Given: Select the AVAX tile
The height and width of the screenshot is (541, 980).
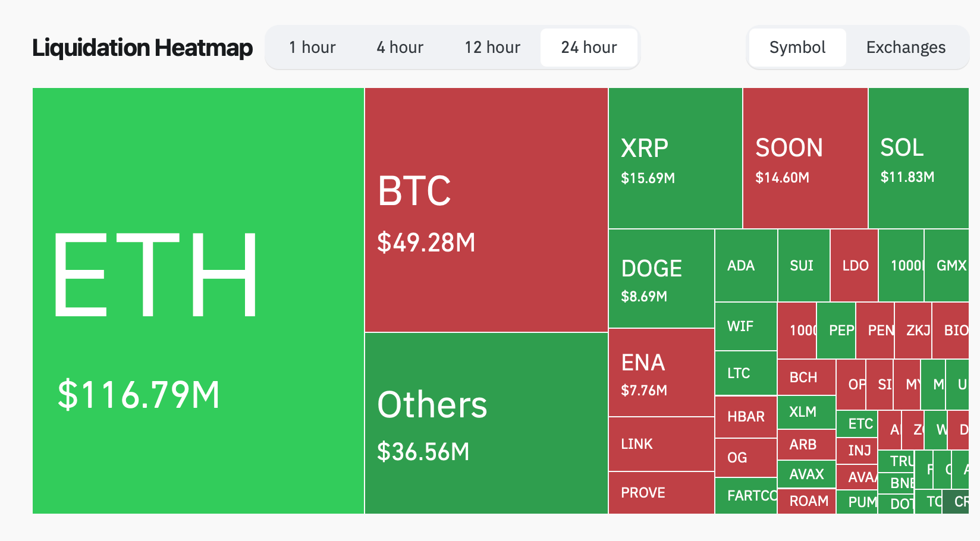Looking at the screenshot, I should click(806, 474).
